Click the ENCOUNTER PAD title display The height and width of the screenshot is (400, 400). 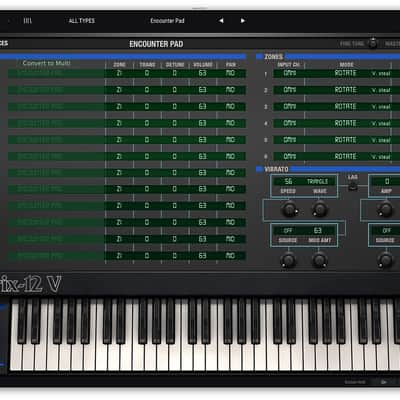pyautogui.click(x=156, y=44)
